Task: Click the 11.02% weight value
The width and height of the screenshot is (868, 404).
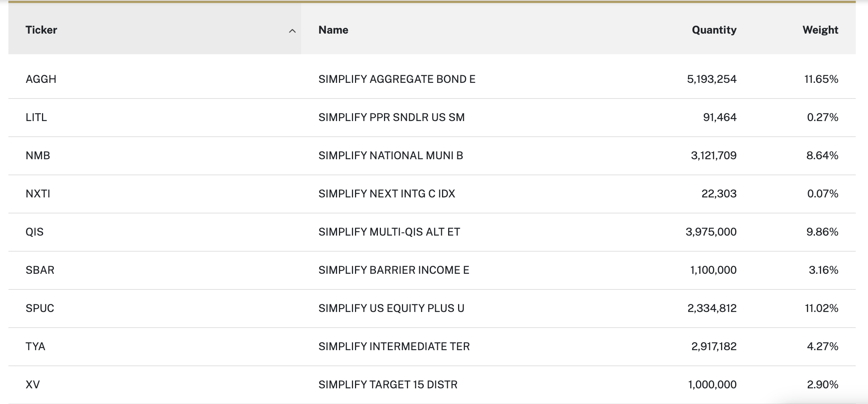Action: coord(821,308)
